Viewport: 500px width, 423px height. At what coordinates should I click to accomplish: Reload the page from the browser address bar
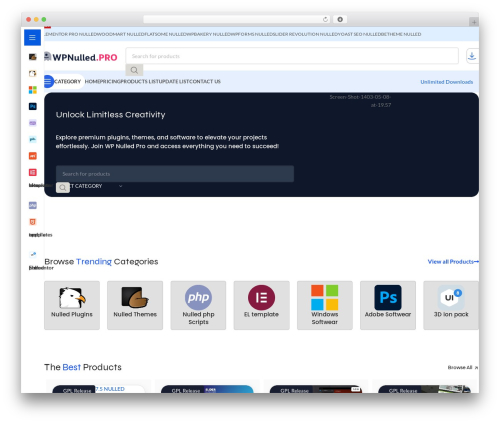pyautogui.click(x=325, y=20)
